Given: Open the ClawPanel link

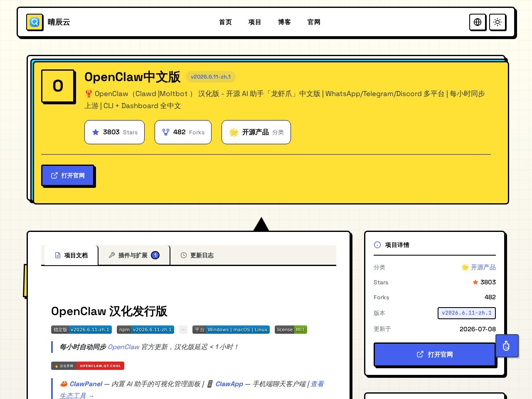Looking at the screenshot, I should pyautogui.click(x=86, y=384).
